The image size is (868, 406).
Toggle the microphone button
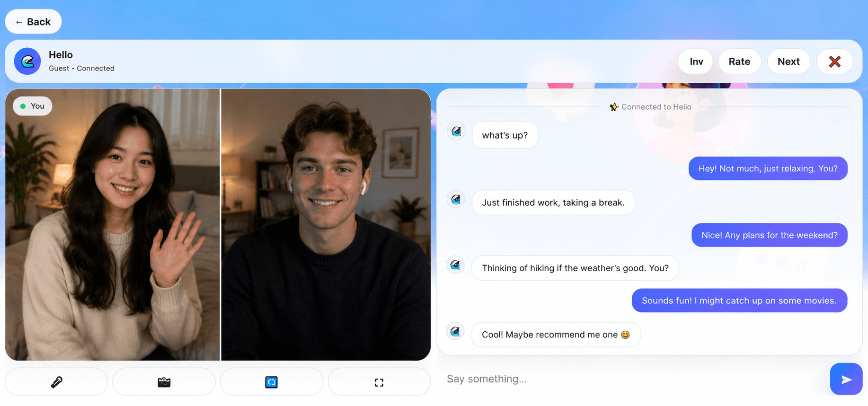56,382
